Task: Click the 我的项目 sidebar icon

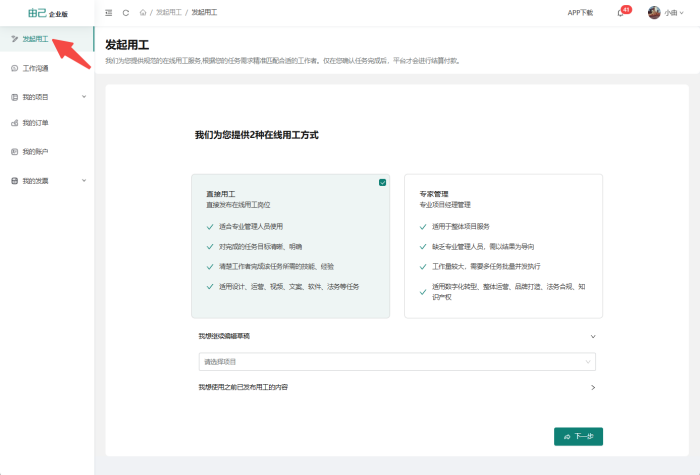Action: point(14,97)
